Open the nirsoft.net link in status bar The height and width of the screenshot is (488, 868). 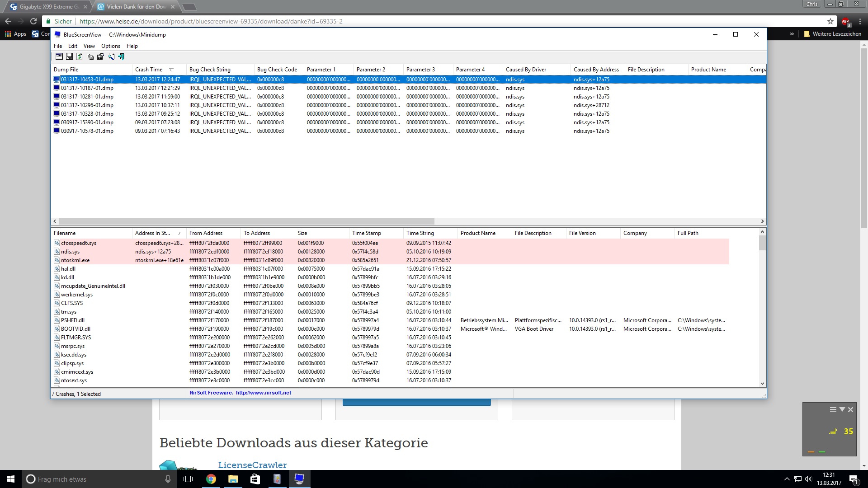pyautogui.click(x=263, y=393)
